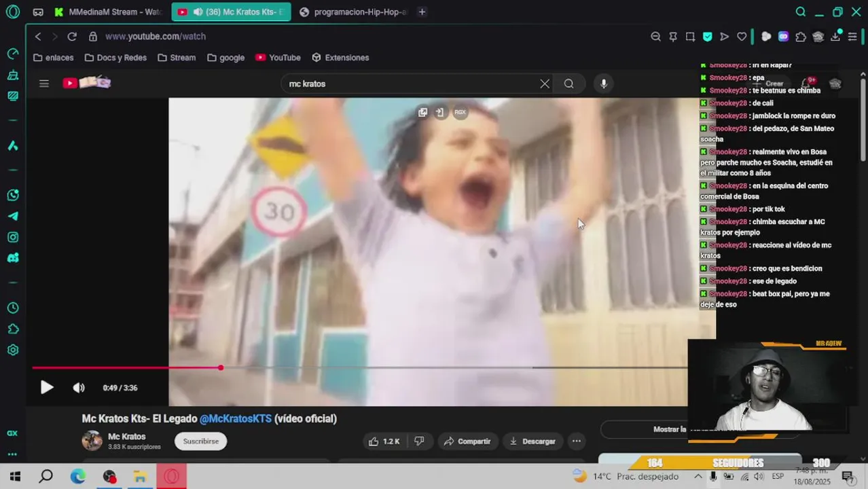The width and height of the screenshot is (868, 489).
Task: Open YouTube guide hamburger menu
Action: [x=44, y=84]
